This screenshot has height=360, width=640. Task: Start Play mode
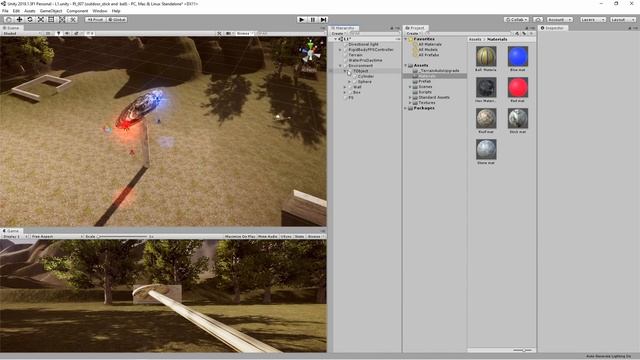[302, 19]
